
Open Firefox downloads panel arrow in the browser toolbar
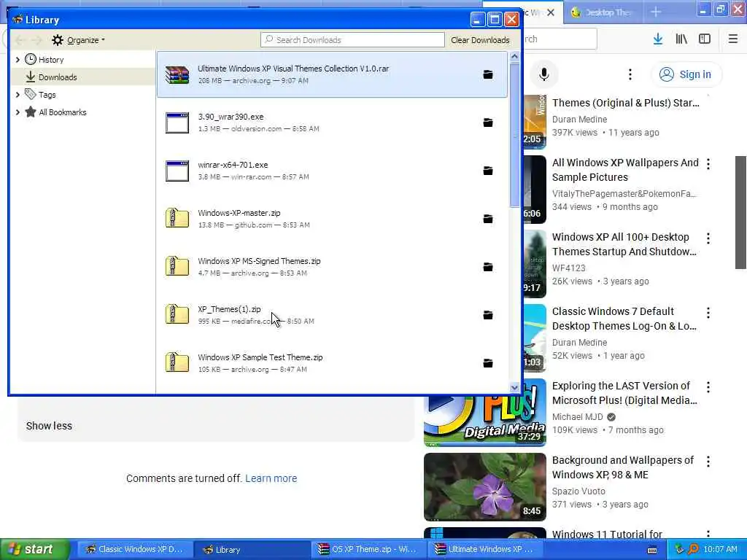[x=658, y=39]
